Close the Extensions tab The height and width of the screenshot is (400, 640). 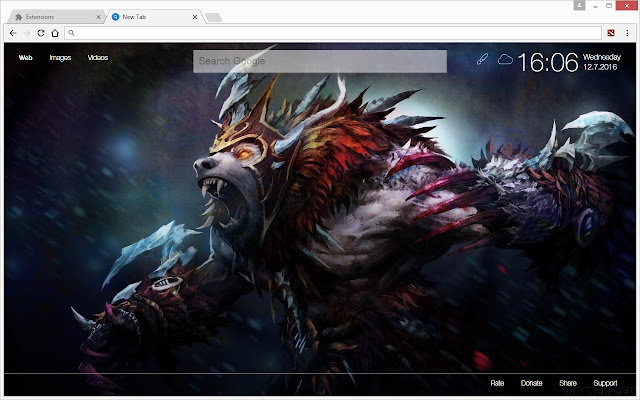click(98, 17)
